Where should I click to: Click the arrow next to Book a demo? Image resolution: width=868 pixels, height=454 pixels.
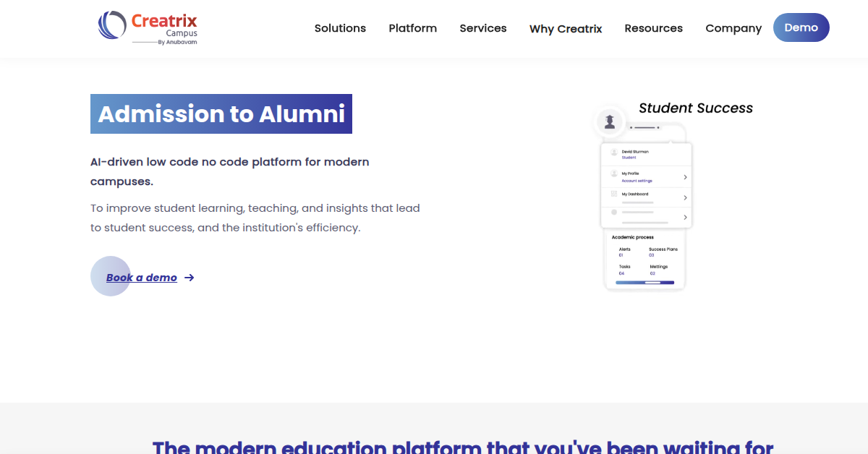coord(190,278)
